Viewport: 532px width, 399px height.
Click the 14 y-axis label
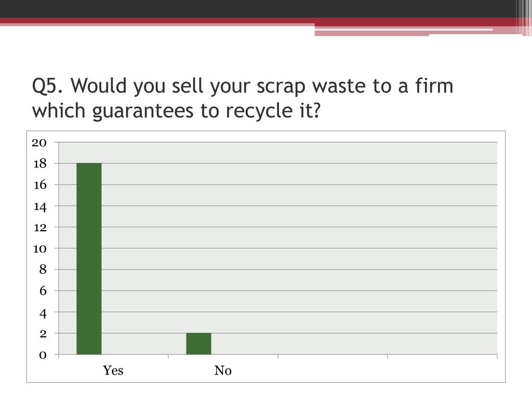pos(39,206)
